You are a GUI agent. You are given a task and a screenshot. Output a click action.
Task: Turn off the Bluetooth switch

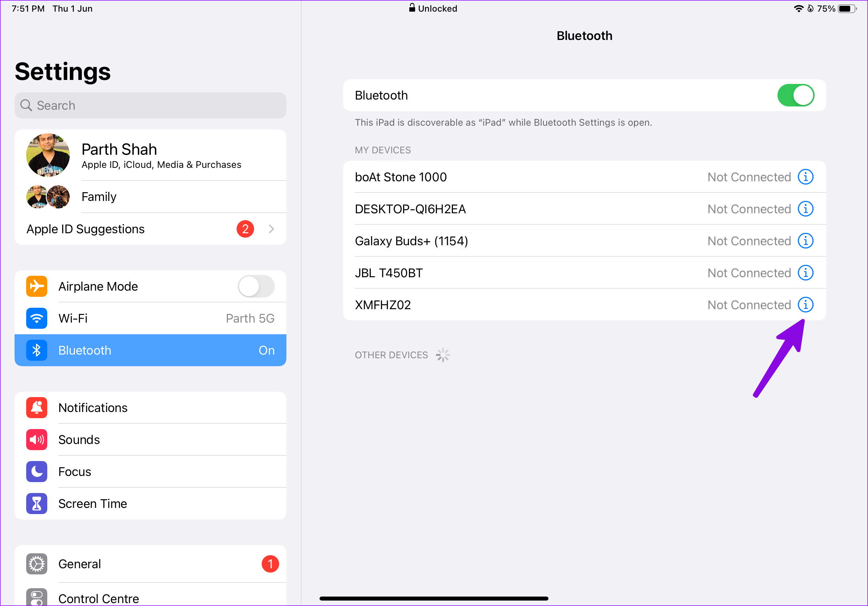(x=795, y=95)
